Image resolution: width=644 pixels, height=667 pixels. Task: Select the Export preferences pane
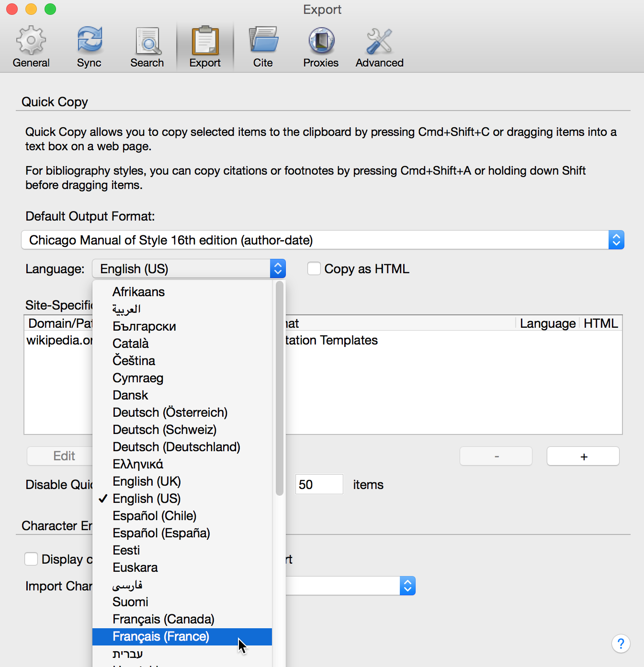click(x=204, y=45)
